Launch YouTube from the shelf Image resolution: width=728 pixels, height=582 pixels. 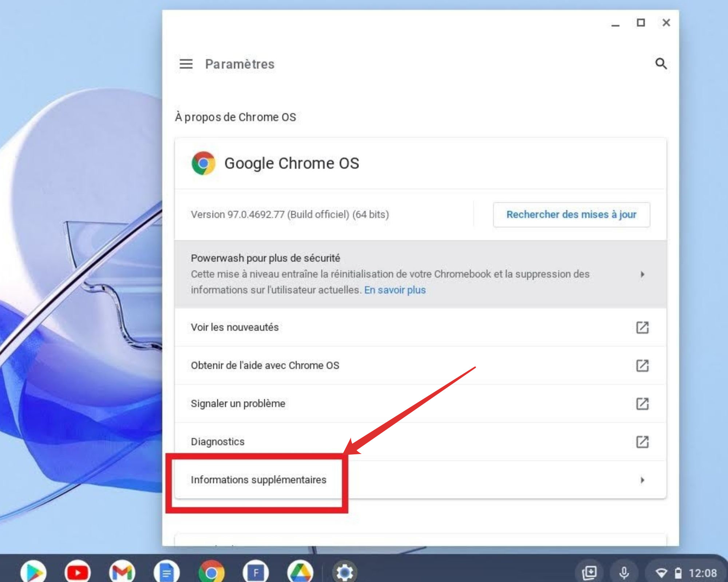click(78, 573)
